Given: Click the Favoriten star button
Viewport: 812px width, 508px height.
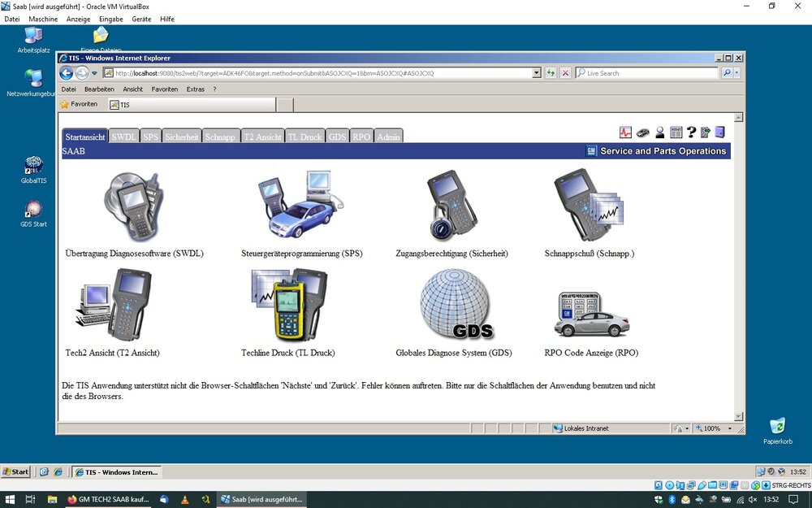Looking at the screenshot, I should click(x=79, y=104).
